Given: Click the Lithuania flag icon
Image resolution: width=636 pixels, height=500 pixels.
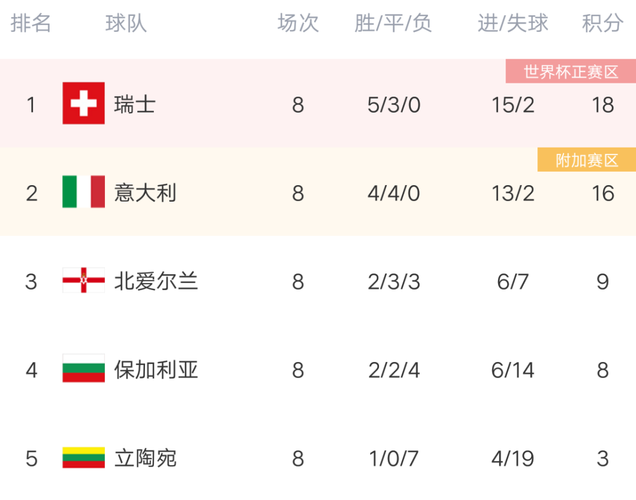Looking at the screenshot, I should pyautogui.click(x=84, y=457).
